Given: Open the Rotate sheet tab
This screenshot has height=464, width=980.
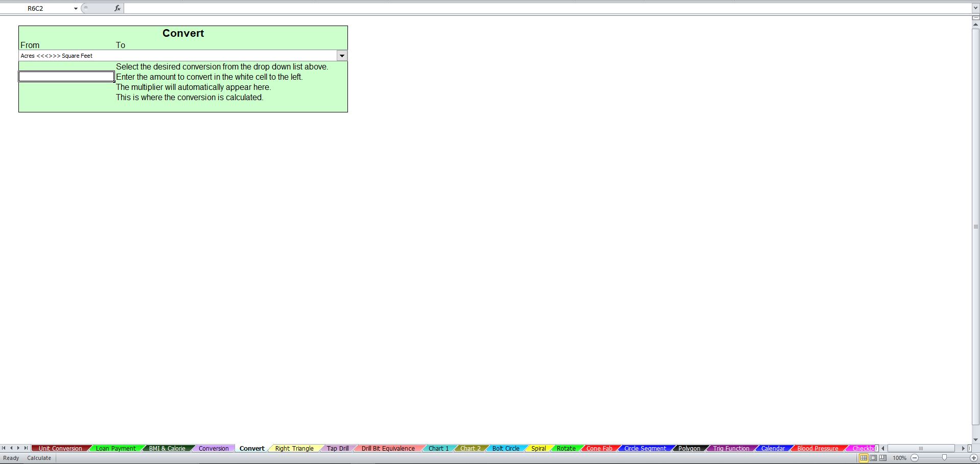Looking at the screenshot, I should 566,449.
